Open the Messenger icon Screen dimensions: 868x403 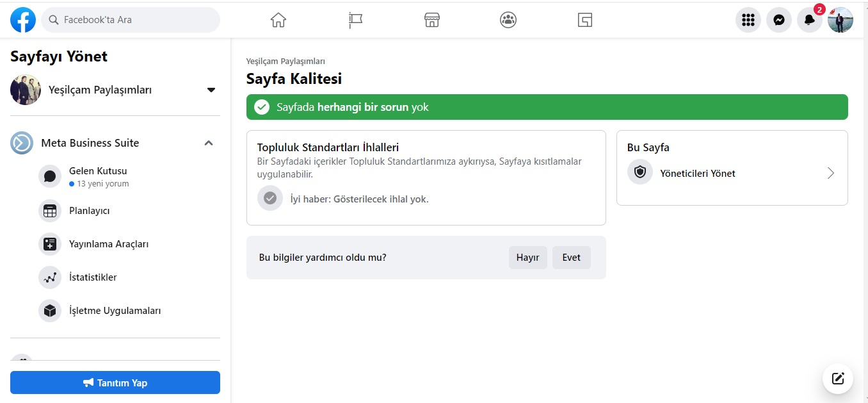[x=779, y=20]
